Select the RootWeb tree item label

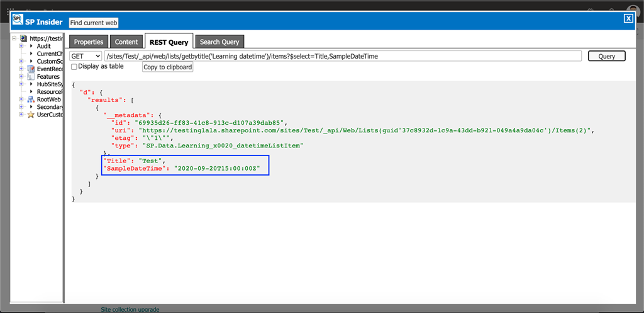(x=49, y=99)
